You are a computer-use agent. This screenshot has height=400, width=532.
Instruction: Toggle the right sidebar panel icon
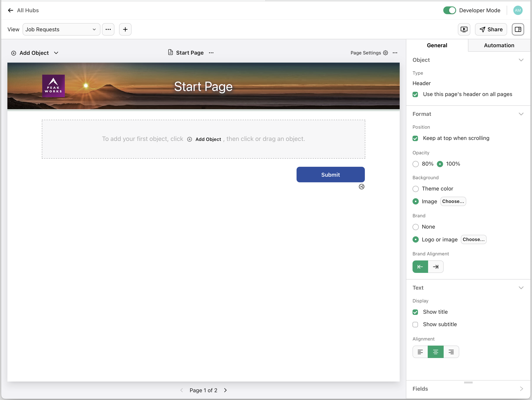coord(518,29)
